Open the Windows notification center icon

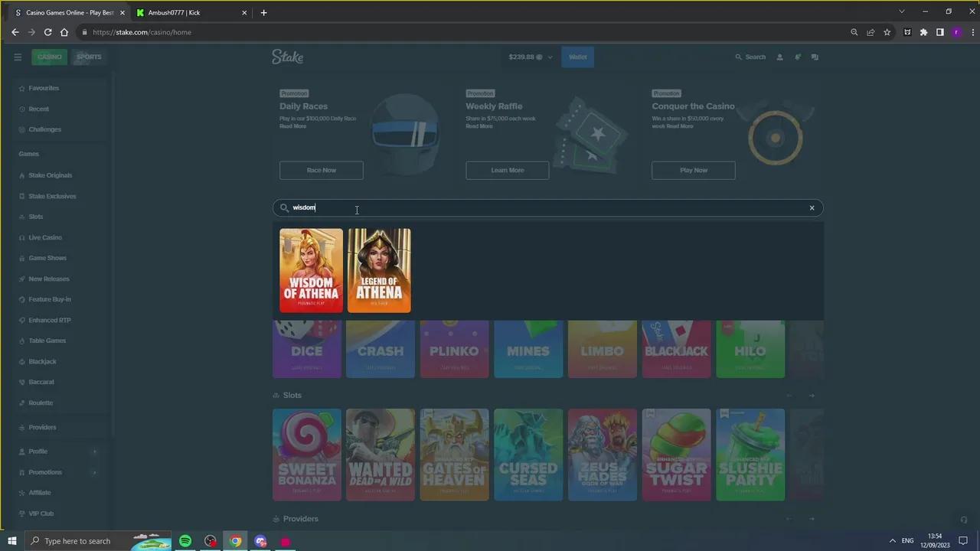tap(963, 541)
